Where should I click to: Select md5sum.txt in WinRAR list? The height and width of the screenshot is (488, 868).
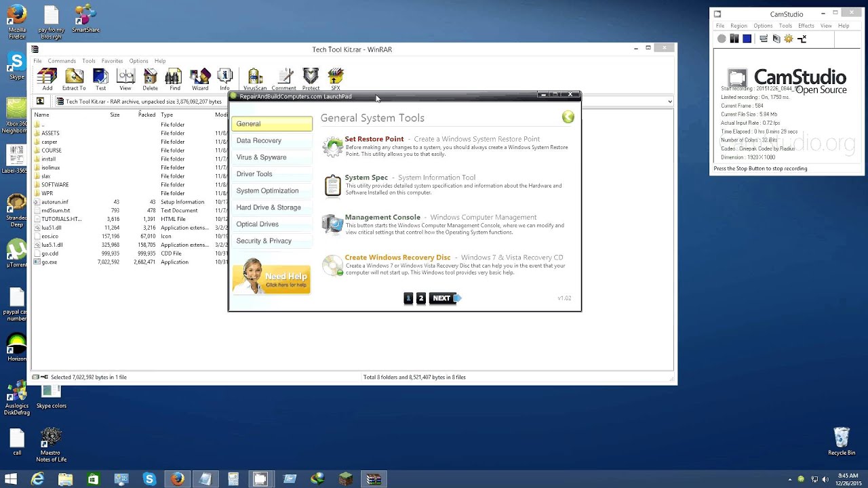coord(56,211)
